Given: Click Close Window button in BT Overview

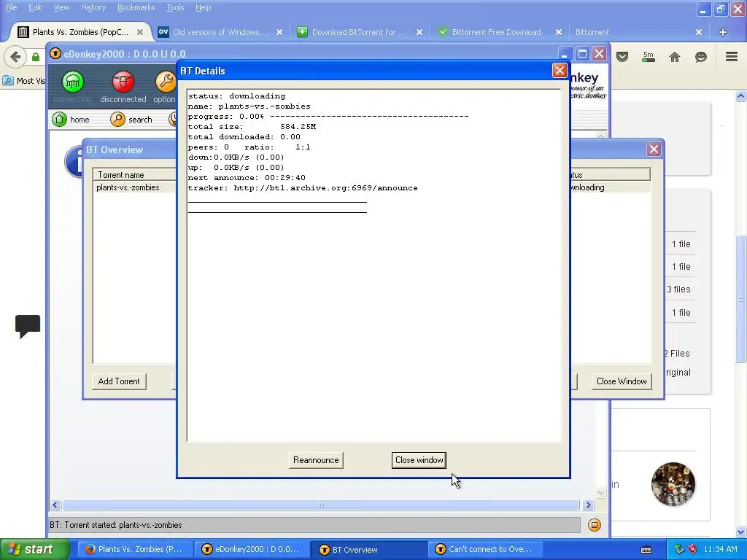Looking at the screenshot, I should pyautogui.click(x=622, y=381).
